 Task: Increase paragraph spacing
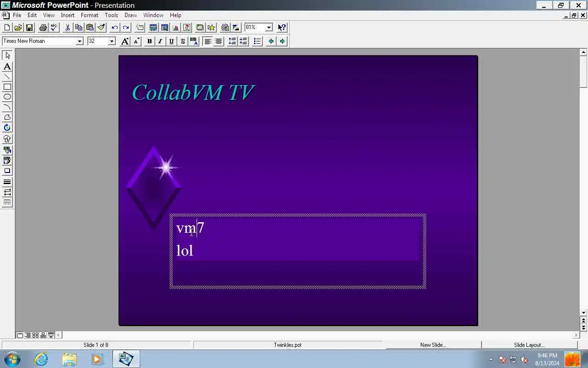(232, 41)
